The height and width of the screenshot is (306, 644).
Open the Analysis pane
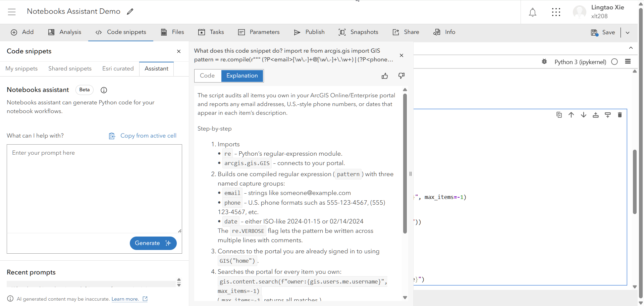65,32
